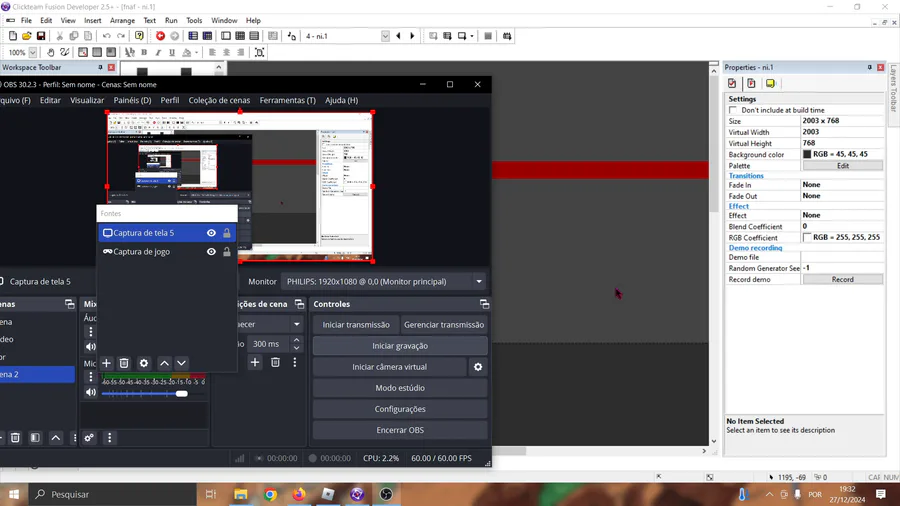The height and width of the screenshot is (506, 900).
Task: Open the Insert menu in Fusion
Action: (x=92, y=20)
